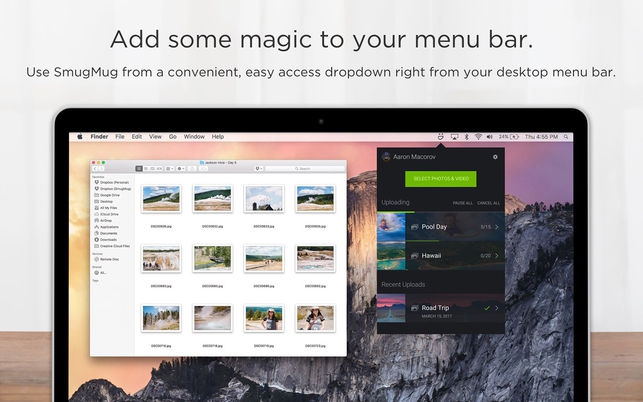This screenshot has height=402, width=643.
Task: Click the Finder search field
Action: (x=305, y=169)
